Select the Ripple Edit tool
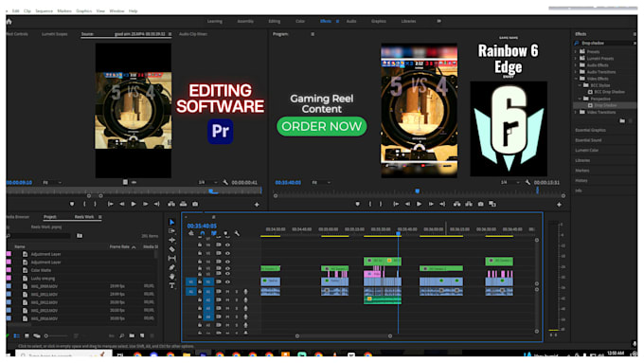 click(x=171, y=240)
